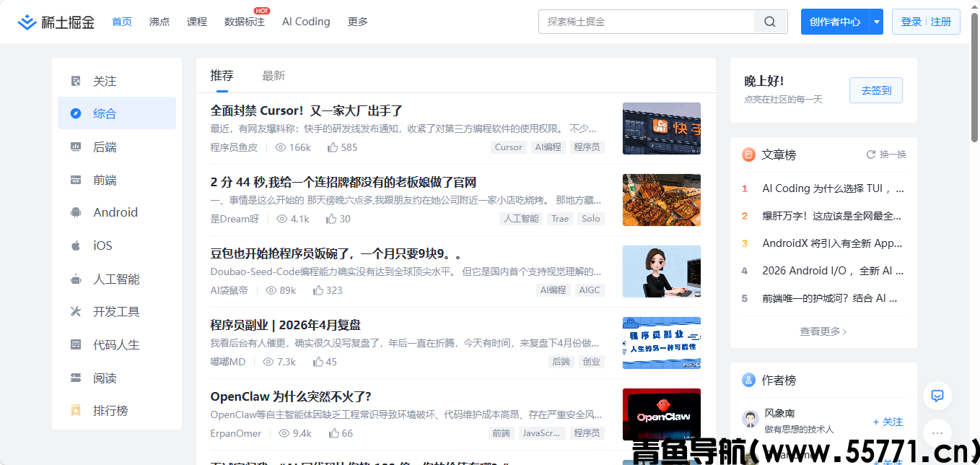Expand 查看更多 in 文章榜
This screenshot has height=465, width=980.
823,331
